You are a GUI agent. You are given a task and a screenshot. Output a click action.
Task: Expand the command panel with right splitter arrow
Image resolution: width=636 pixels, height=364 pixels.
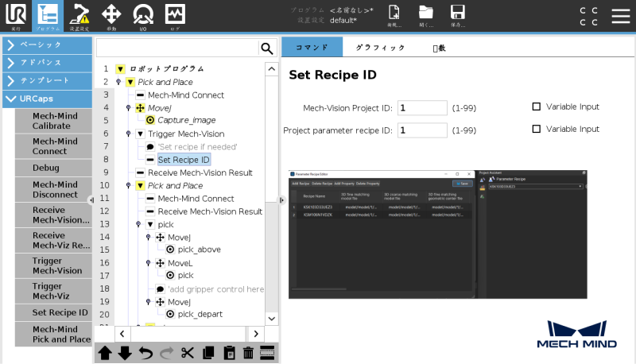(x=282, y=200)
